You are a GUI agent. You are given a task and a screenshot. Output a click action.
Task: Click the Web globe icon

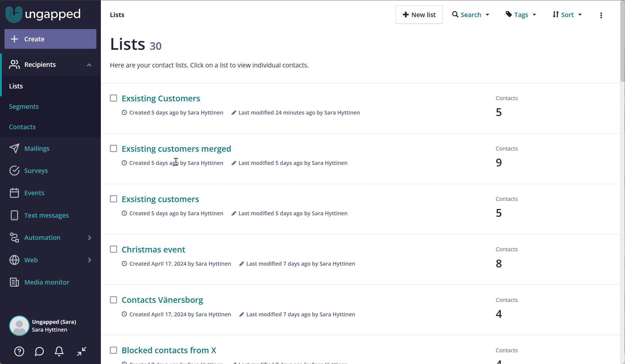14,260
